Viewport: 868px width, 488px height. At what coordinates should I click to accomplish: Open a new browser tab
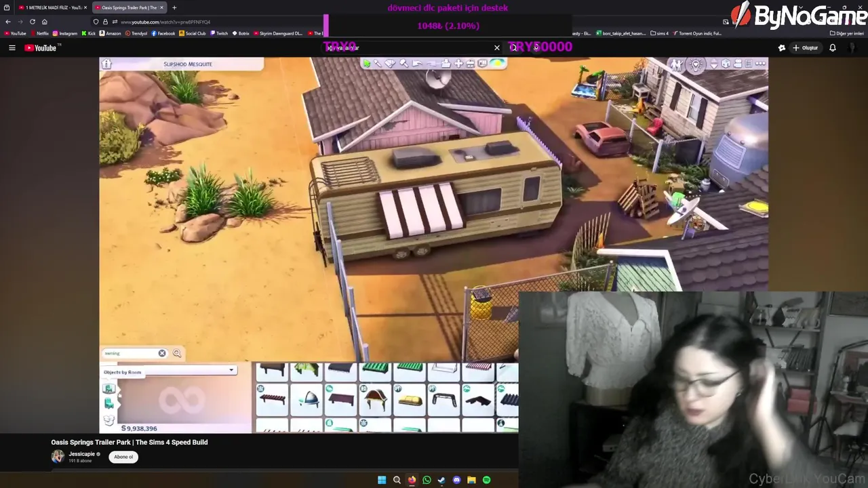coord(174,7)
